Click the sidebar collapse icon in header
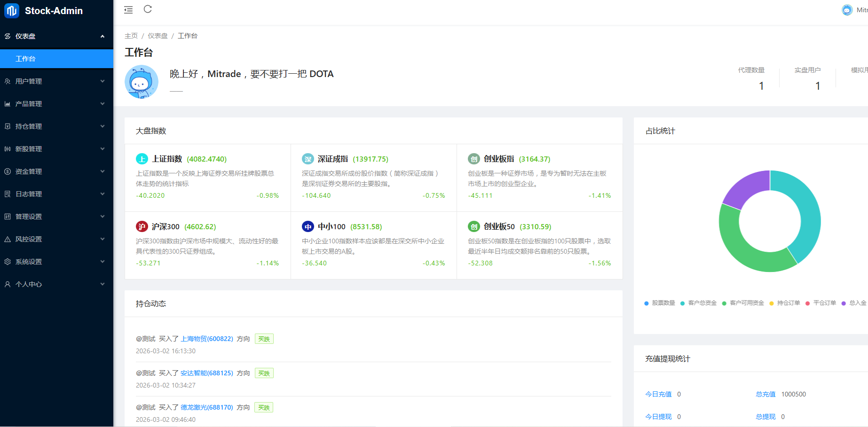Viewport: 868px width, 427px height. (128, 10)
